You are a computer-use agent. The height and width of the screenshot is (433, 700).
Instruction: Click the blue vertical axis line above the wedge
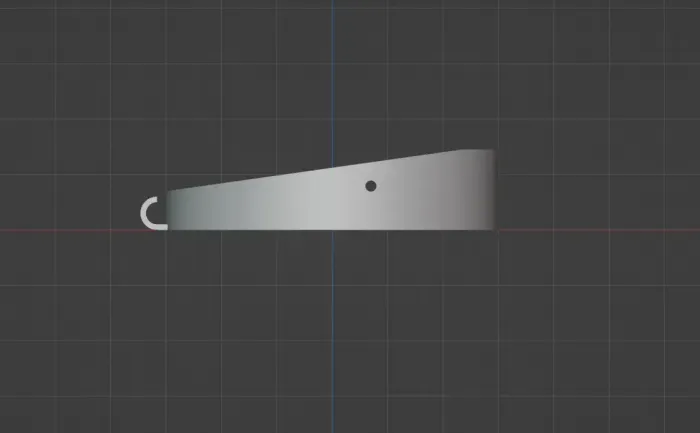(x=333, y=80)
